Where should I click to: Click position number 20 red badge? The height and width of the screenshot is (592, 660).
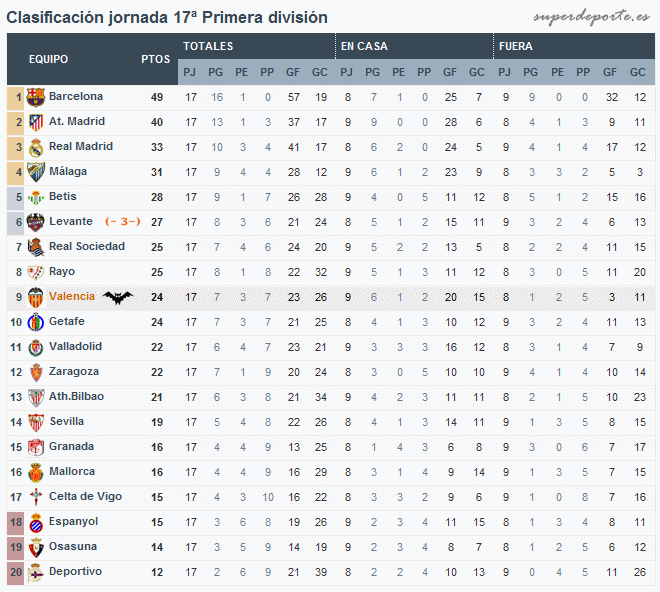pyautogui.click(x=16, y=573)
